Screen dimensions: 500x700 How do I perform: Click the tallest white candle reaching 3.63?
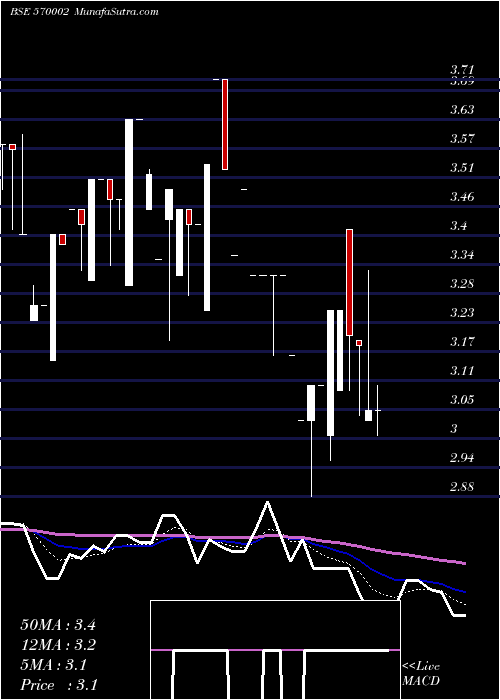point(129,202)
